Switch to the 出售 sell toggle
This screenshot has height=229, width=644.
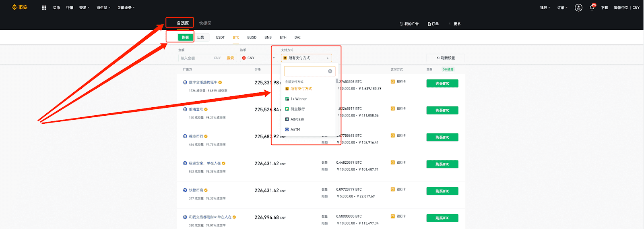click(x=201, y=37)
